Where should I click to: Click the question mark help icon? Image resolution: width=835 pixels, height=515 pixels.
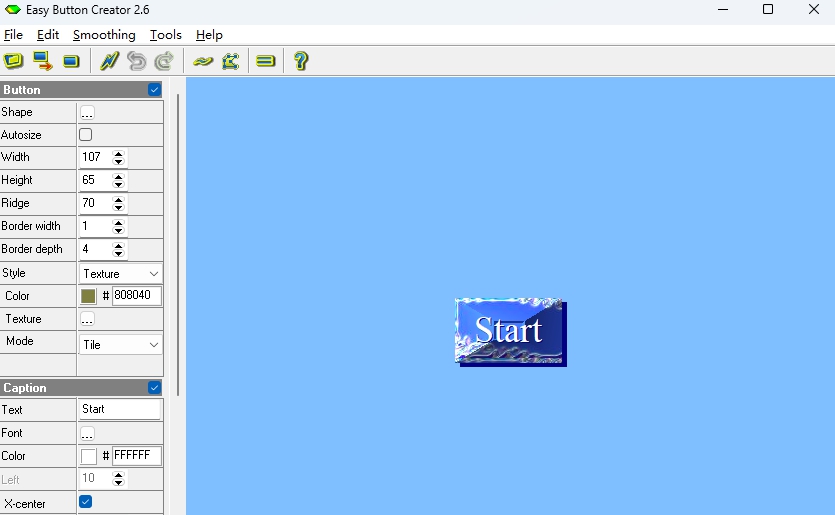coord(301,61)
